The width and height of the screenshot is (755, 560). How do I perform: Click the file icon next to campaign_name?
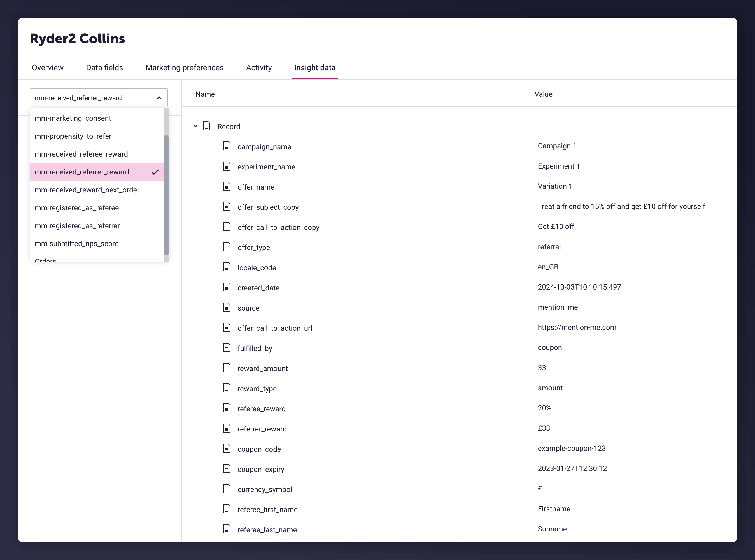pyautogui.click(x=227, y=146)
